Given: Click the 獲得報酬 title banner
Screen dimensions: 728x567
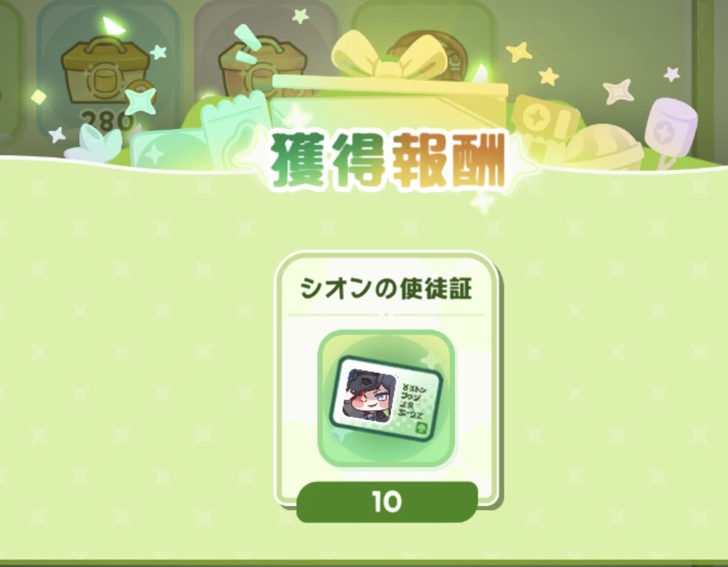Looking at the screenshot, I should (x=388, y=161).
